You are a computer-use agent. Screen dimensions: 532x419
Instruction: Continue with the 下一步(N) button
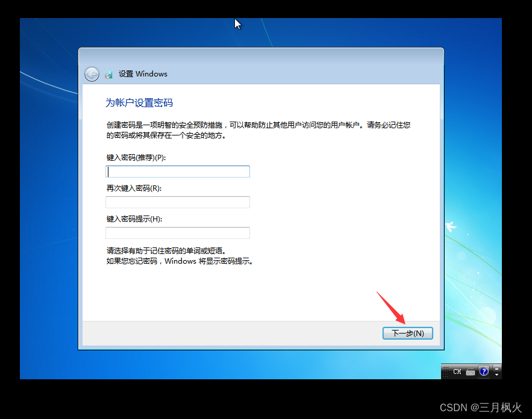click(x=407, y=334)
